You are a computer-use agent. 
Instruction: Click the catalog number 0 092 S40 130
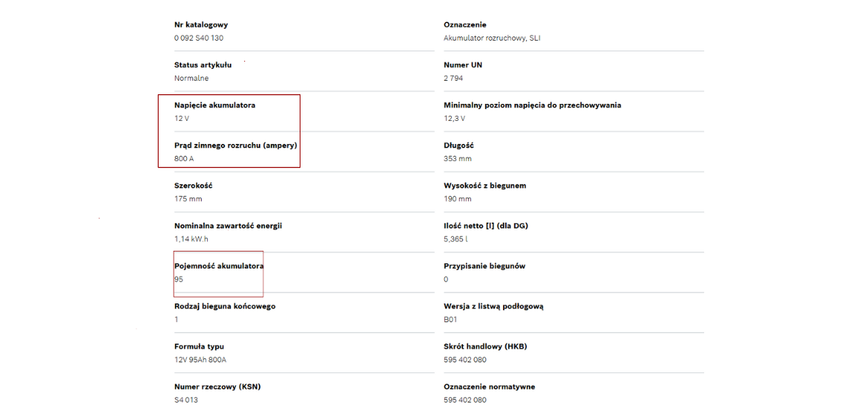pyautogui.click(x=199, y=38)
